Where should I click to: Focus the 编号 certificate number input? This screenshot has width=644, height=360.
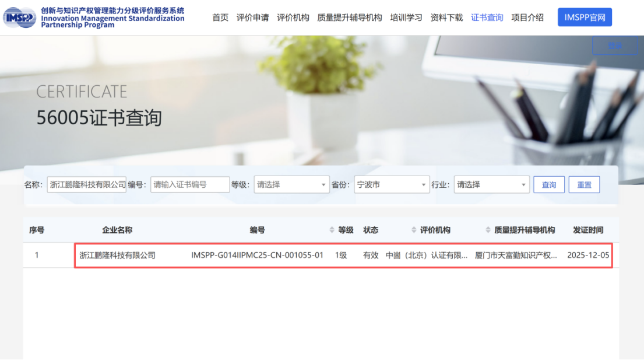[x=190, y=184]
